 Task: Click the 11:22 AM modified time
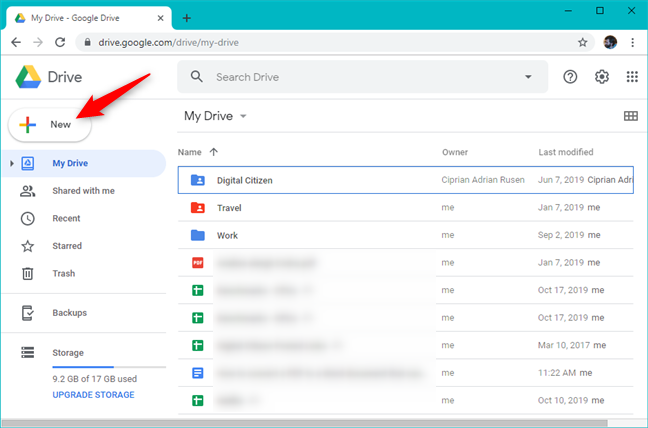coord(557,373)
